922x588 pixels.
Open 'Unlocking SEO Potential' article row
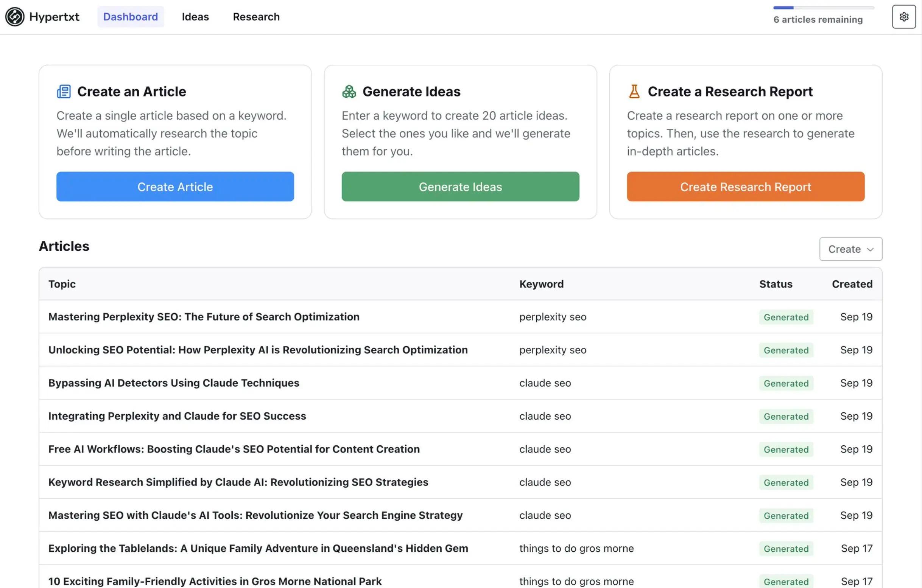coord(258,350)
